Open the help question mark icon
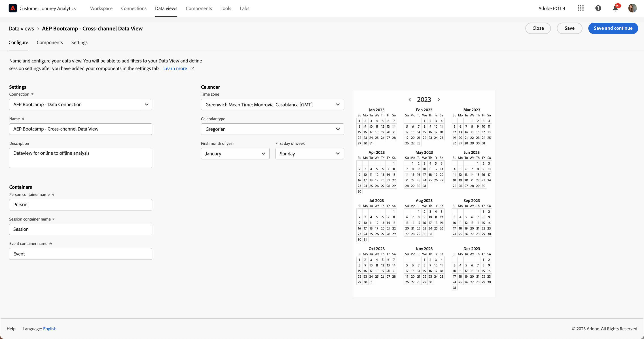The height and width of the screenshot is (339, 644). [x=598, y=8]
